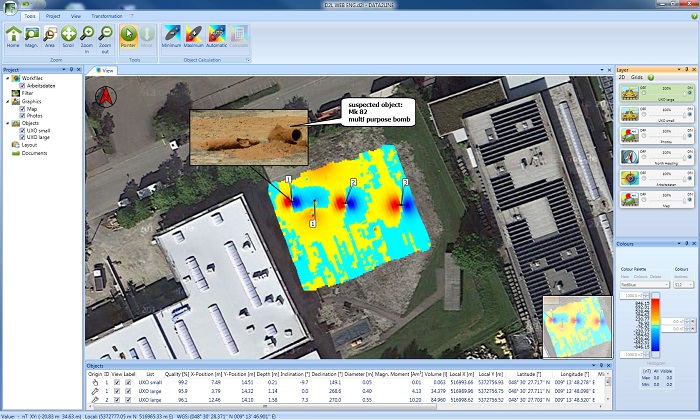700x420 pixels.
Task: Collapse the Objects tree node
Action: tap(6, 123)
